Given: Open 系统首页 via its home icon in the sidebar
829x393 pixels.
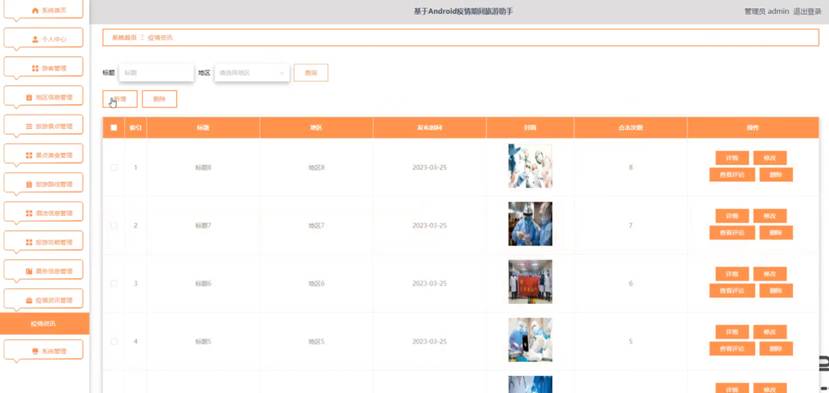Looking at the screenshot, I should [x=35, y=11].
